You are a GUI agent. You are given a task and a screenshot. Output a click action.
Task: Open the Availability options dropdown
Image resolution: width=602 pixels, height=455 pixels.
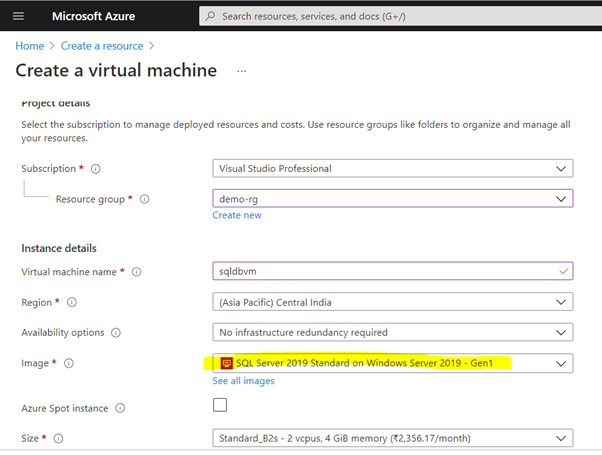click(x=393, y=332)
